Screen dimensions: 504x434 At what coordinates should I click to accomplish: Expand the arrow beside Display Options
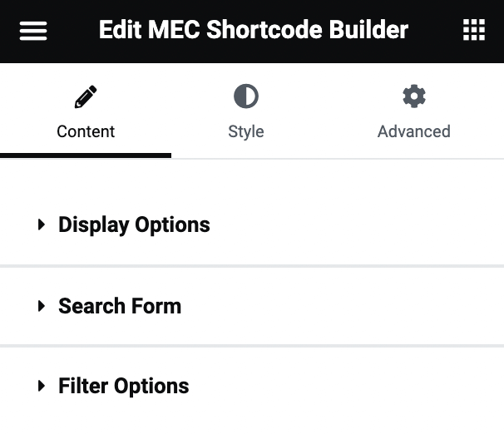(42, 224)
